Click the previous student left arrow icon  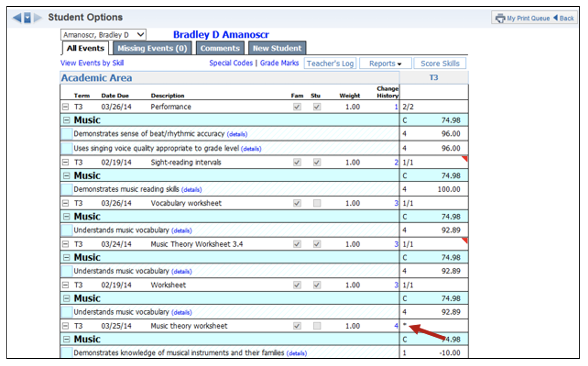coord(17,17)
